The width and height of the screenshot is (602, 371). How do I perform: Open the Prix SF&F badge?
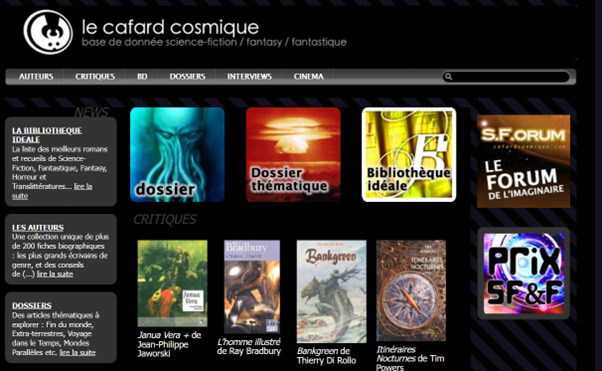[523, 273]
